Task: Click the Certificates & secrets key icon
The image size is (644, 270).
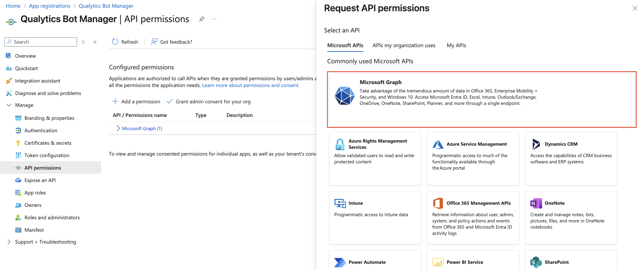Action: pyautogui.click(x=18, y=143)
